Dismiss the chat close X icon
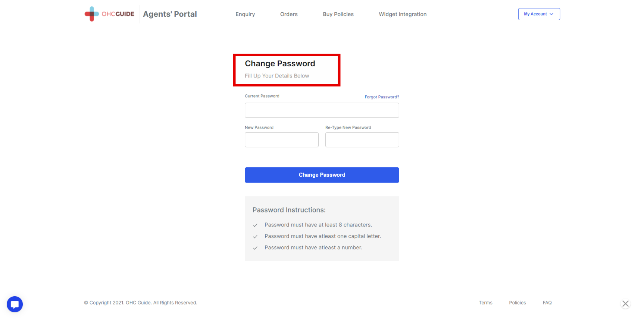 coord(625,304)
